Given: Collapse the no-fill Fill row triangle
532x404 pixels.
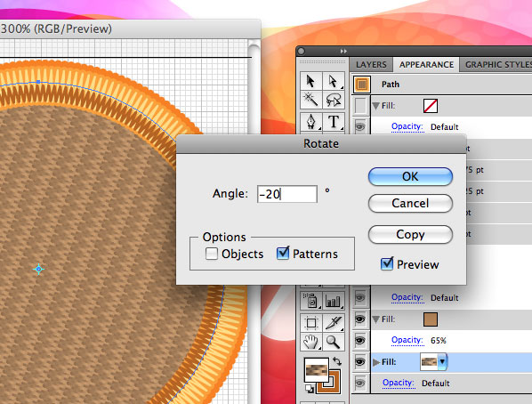Looking at the screenshot, I should pos(375,106).
